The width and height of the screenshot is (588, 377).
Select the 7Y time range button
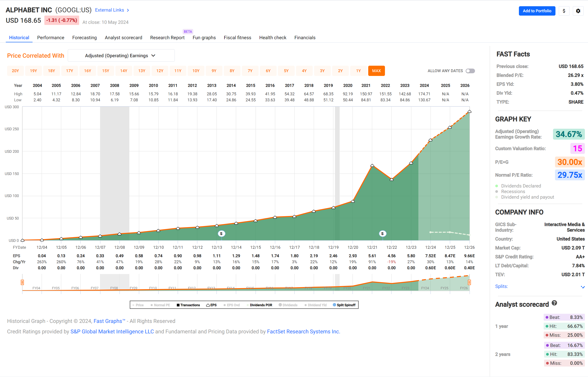click(x=250, y=71)
